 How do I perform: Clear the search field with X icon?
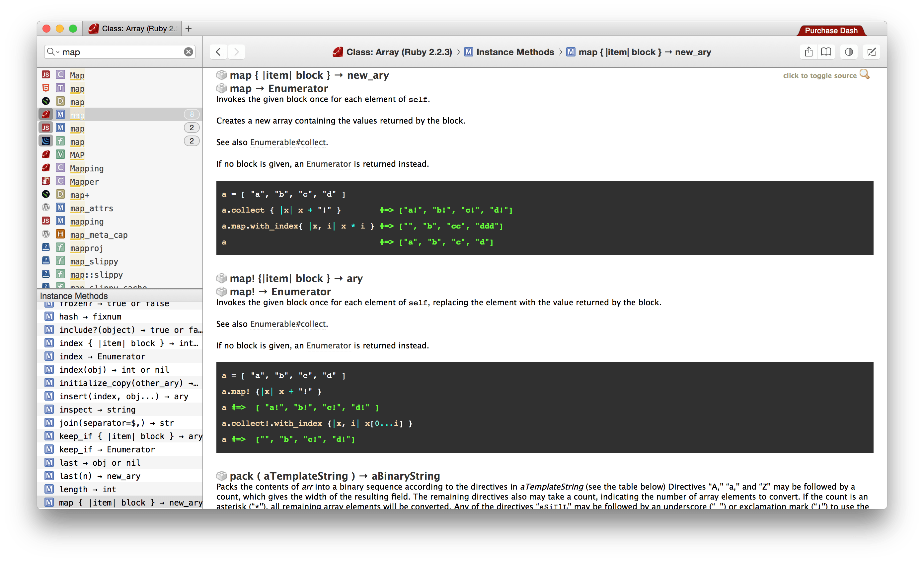pos(189,52)
